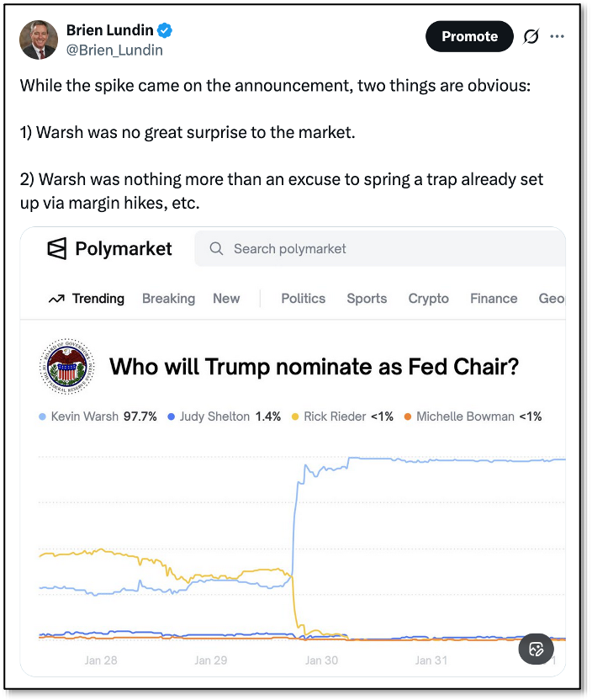The height and width of the screenshot is (700, 592).
Task: Open the Crypto category
Action: point(428,299)
